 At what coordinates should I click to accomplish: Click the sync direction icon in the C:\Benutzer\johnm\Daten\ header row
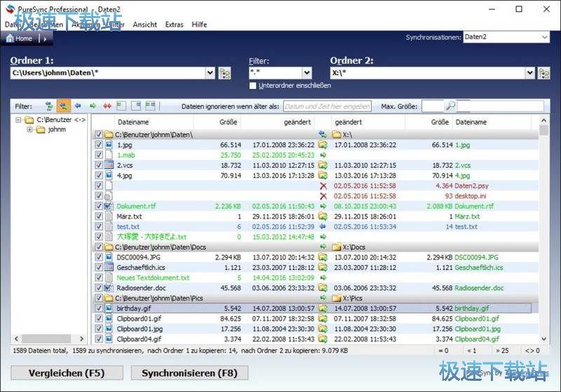click(323, 135)
